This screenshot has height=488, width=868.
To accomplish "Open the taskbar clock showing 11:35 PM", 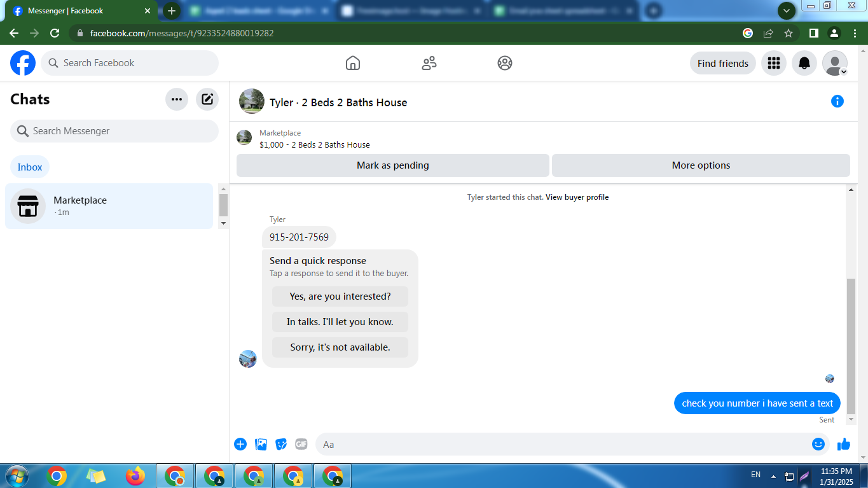I will point(836,477).
